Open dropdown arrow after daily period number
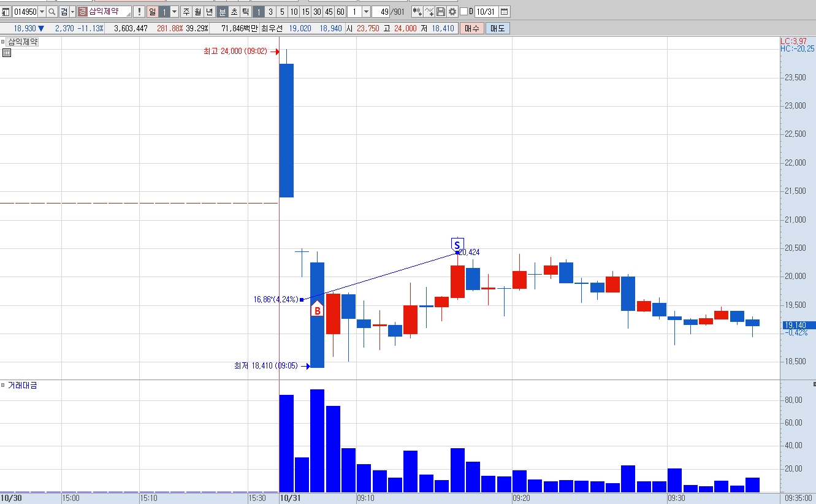Screen dimensions: 816x504 [174, 12]
